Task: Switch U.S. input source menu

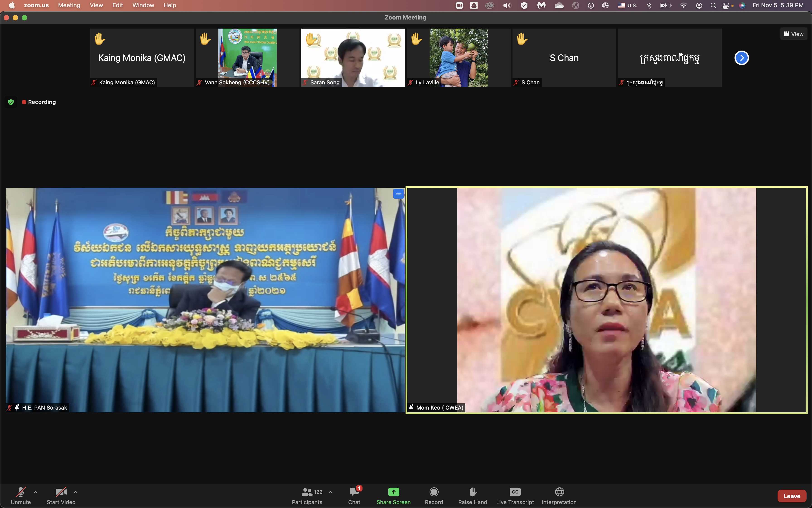Action: click(627, 5)
